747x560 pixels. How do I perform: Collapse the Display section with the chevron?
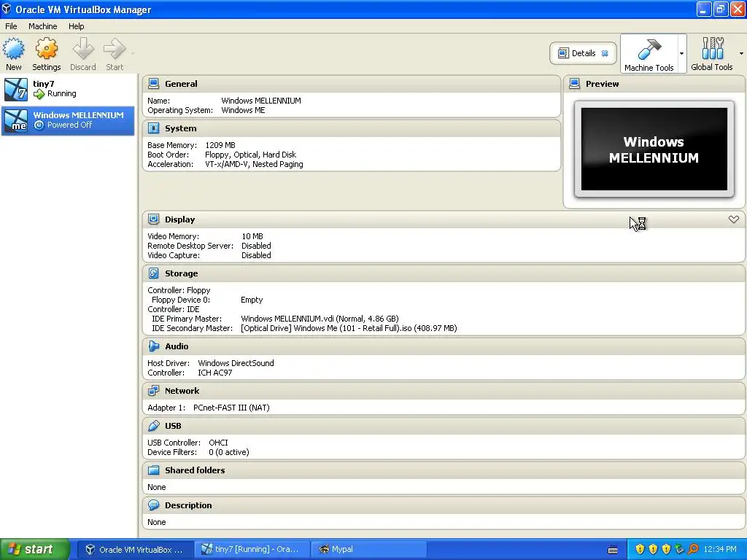pos(734,219)
